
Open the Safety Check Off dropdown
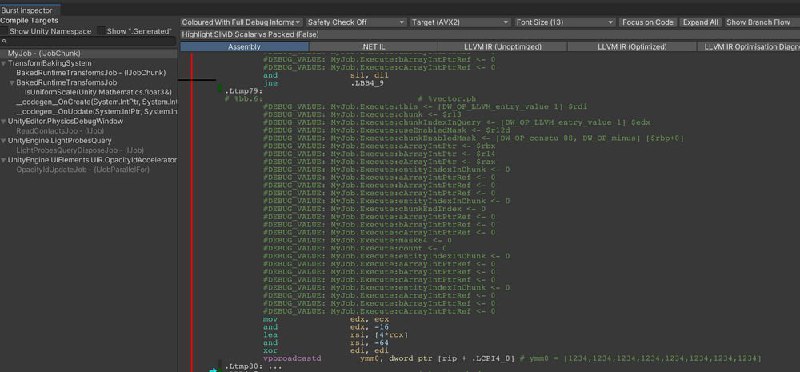pyautogui.click(x=356, y=22)
